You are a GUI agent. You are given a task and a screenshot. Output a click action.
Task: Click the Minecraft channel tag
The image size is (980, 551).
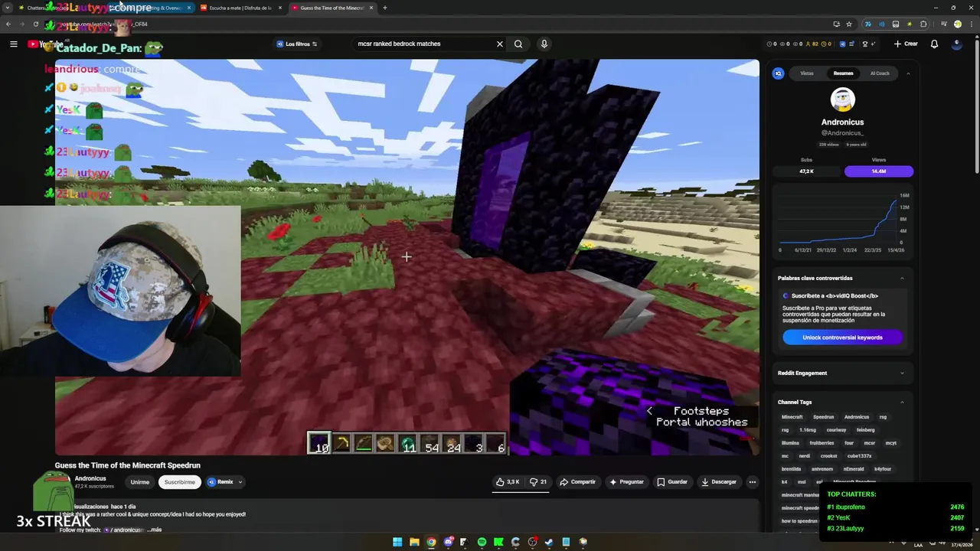point(792,417)
